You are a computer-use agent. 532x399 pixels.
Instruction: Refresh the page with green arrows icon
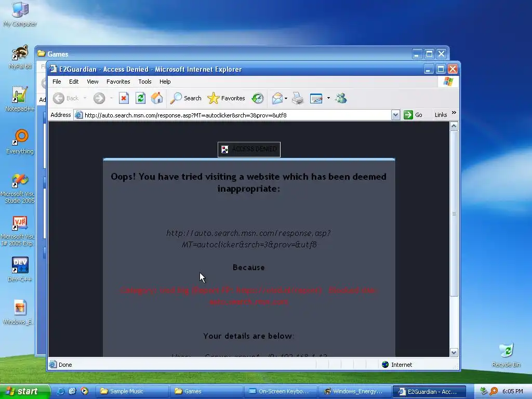click(x=140, y=98)
